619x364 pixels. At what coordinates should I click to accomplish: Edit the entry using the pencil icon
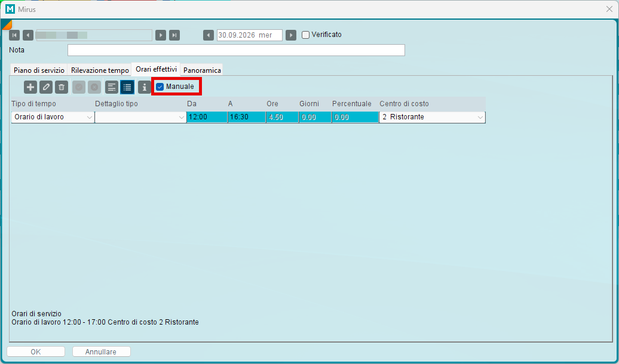click(46, 87)
